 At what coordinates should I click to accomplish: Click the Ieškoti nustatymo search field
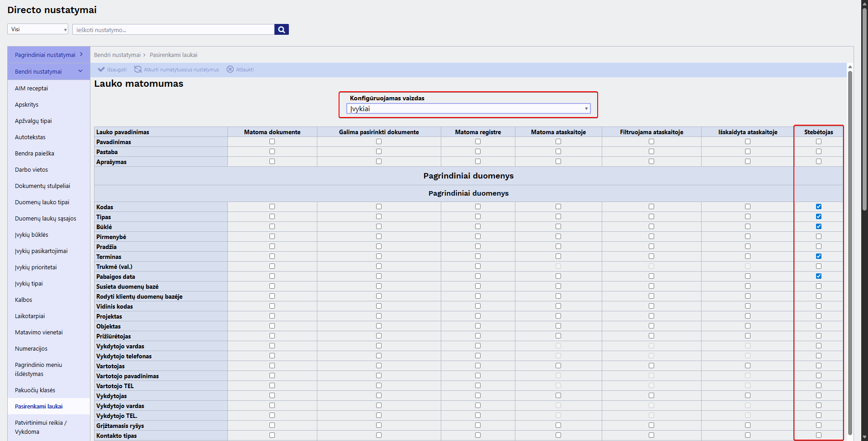click(x=173, y=30)
